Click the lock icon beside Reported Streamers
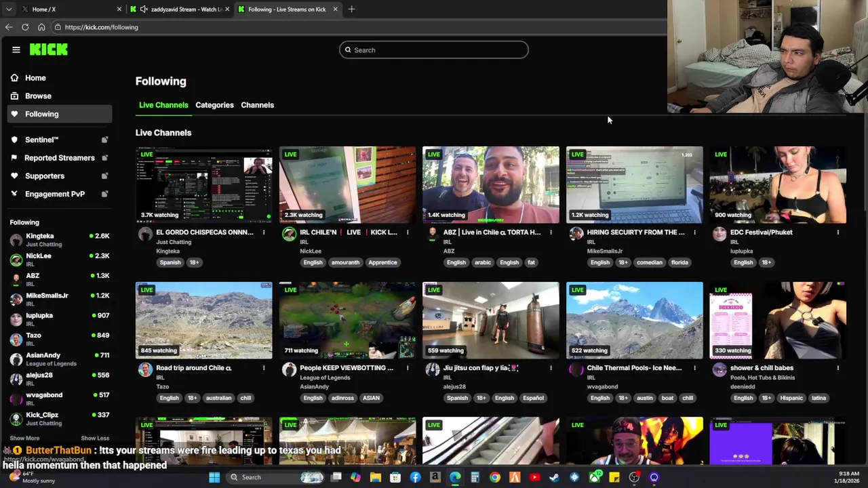 pyautogui.click(x=104, y=158)
